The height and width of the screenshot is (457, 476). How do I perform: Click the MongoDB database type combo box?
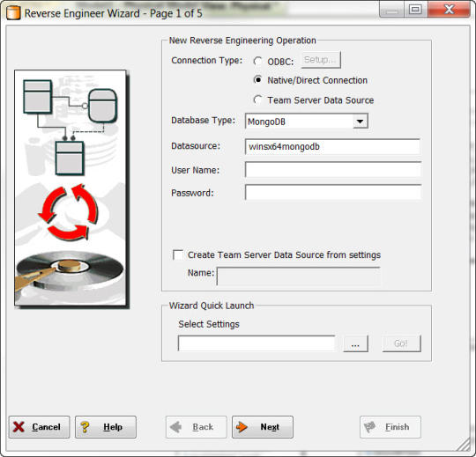point(307,122)
